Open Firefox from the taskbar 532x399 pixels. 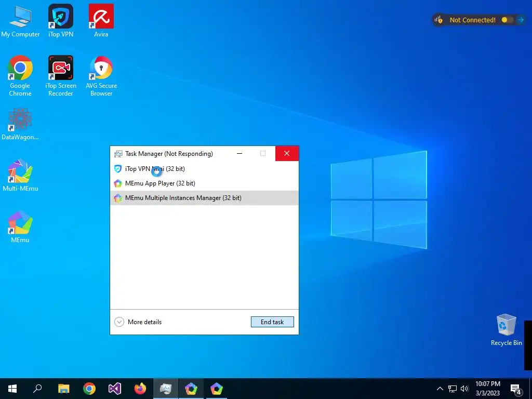click(140, 389)
